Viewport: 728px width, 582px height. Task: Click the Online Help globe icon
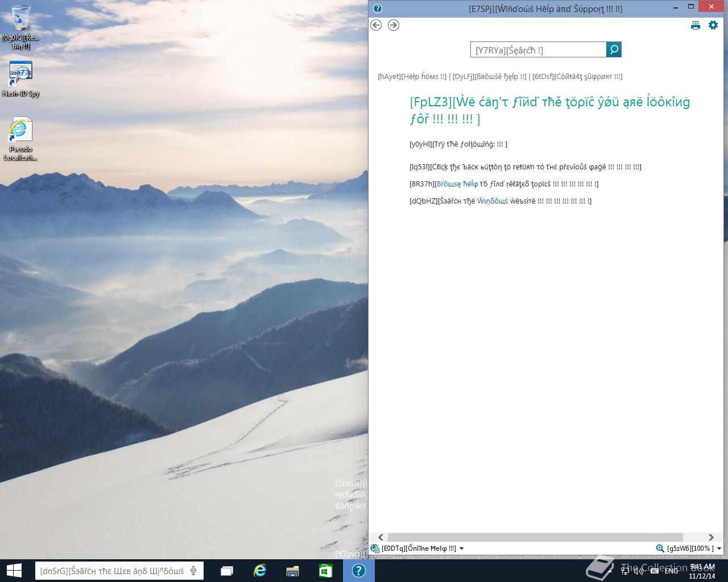coord(375,548)
